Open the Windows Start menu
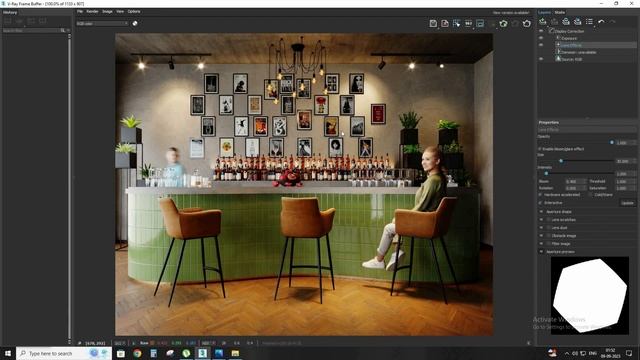 tap(8, 353)
